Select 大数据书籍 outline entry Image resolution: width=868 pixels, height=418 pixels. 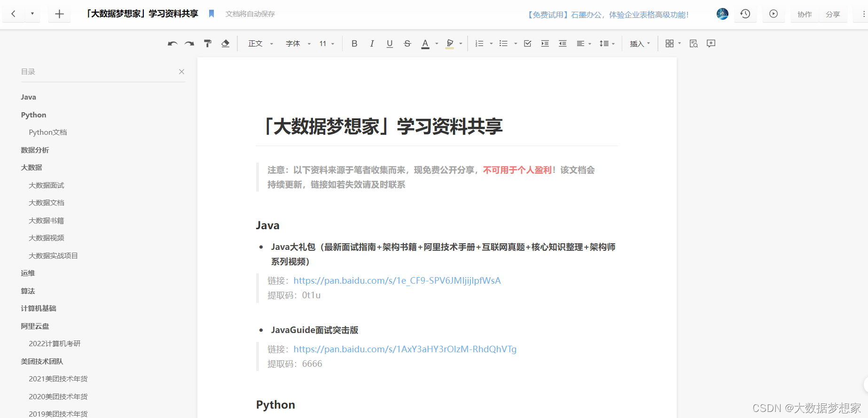pyautogui.click(x=46, y=221)
